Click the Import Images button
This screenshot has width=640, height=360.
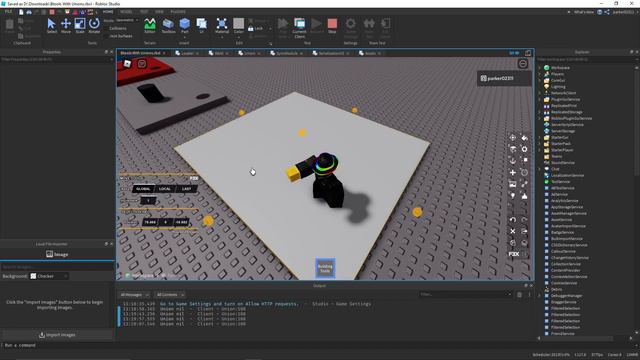pos(57,335)
